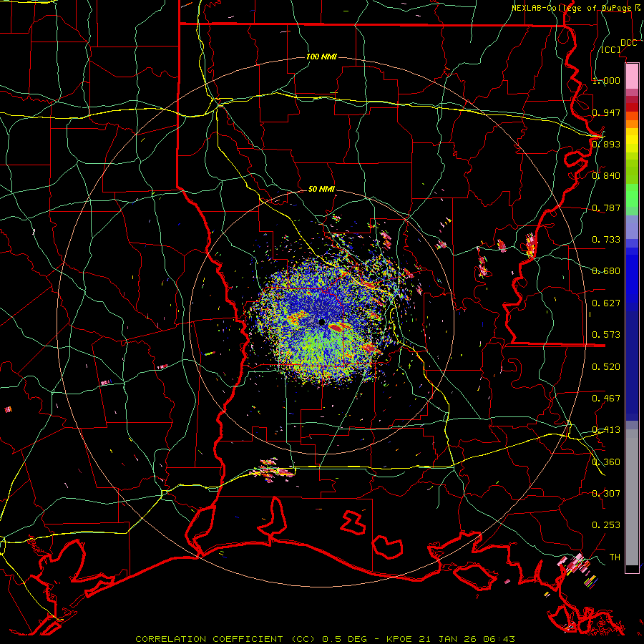Viewport: 644px width, 644px height.
Task: Select the 0.573 scale value
Action: pos(606,335)
